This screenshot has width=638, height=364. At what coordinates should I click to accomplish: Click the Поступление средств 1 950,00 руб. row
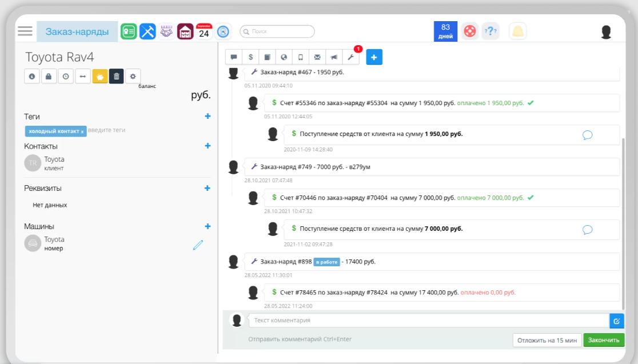(x=452, y=135)
